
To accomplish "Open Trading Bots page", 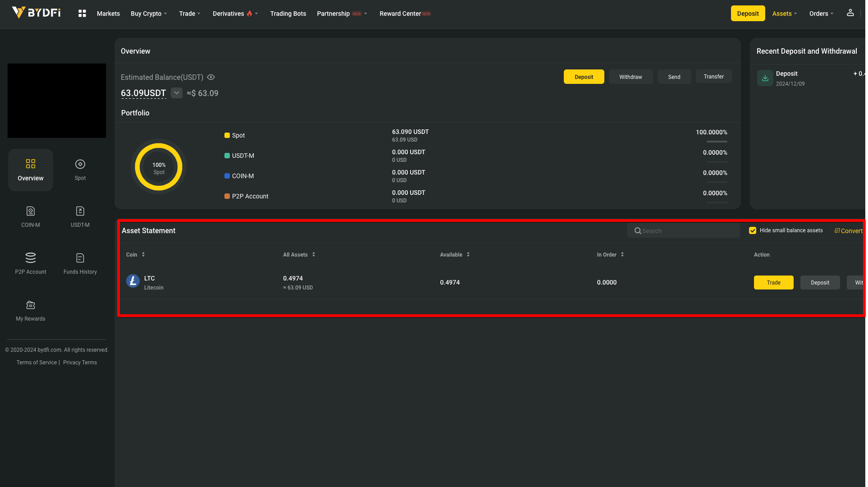I will coord(288,14).
